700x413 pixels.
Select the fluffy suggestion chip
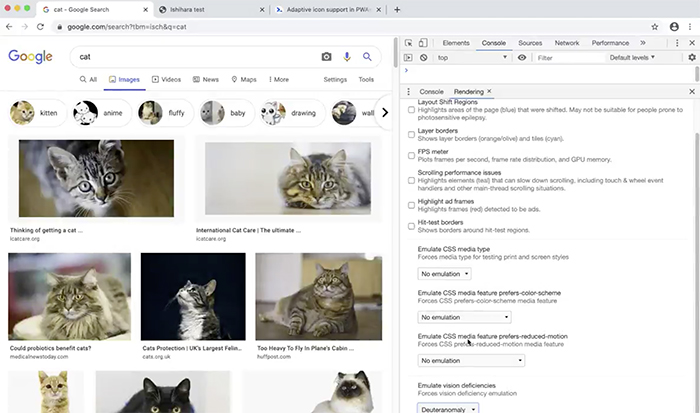tap(165, 113)
